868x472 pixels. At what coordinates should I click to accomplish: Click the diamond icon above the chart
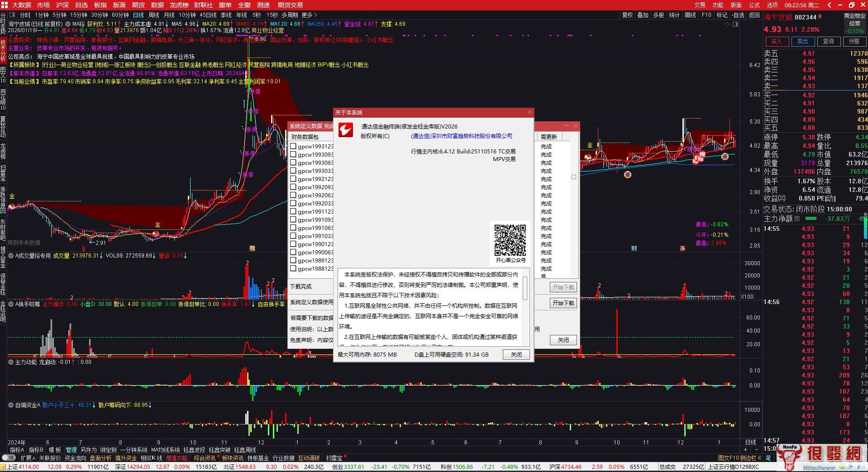(x=727, y=24)
